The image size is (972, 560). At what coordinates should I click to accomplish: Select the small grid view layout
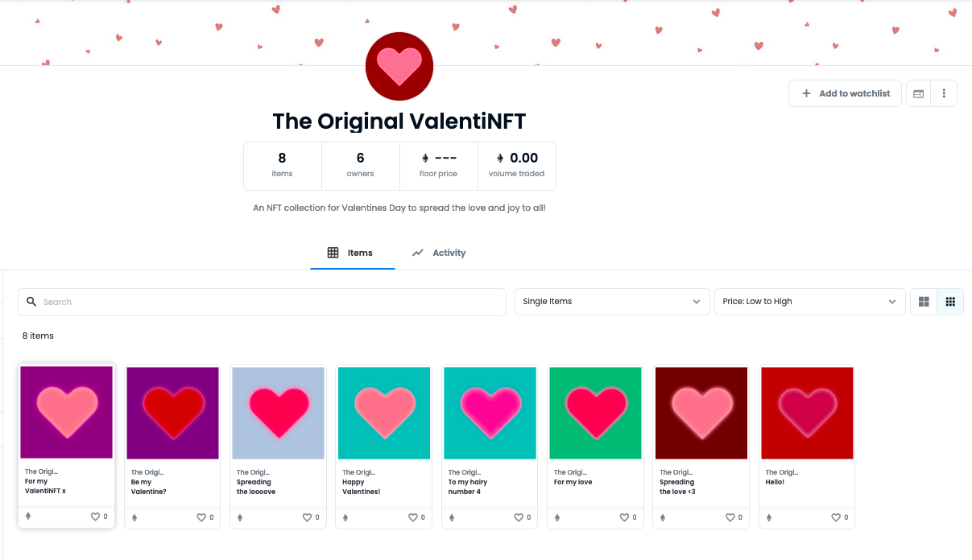(x=950, y=301)
